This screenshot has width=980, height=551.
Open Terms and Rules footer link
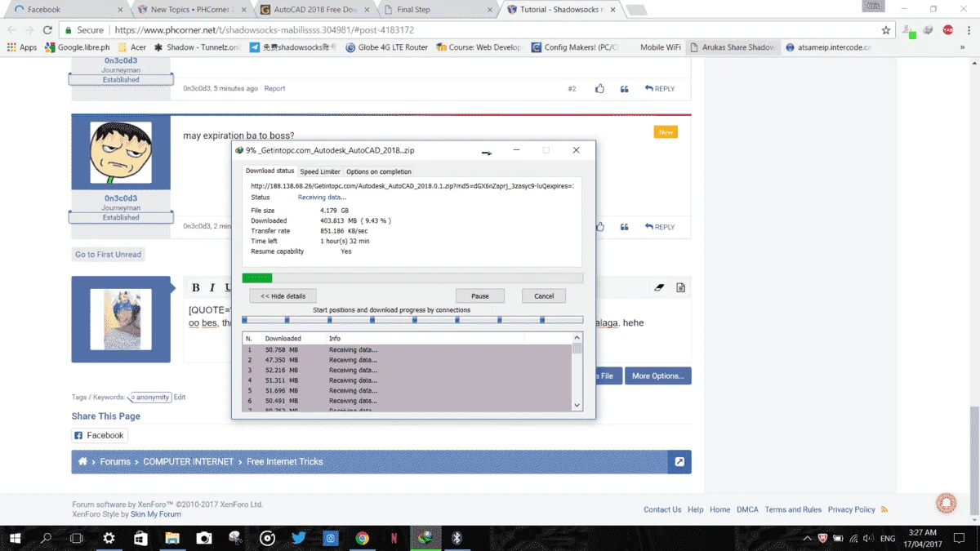click(793, 509)
